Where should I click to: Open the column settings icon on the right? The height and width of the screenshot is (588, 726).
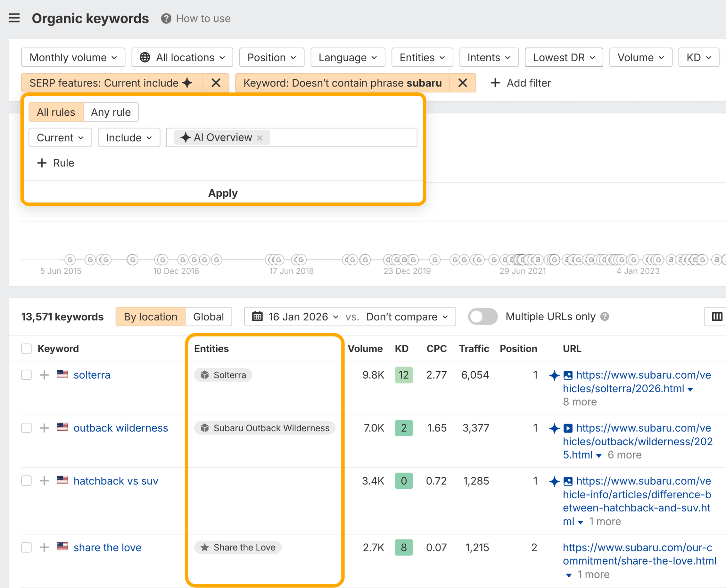point(717,317)
